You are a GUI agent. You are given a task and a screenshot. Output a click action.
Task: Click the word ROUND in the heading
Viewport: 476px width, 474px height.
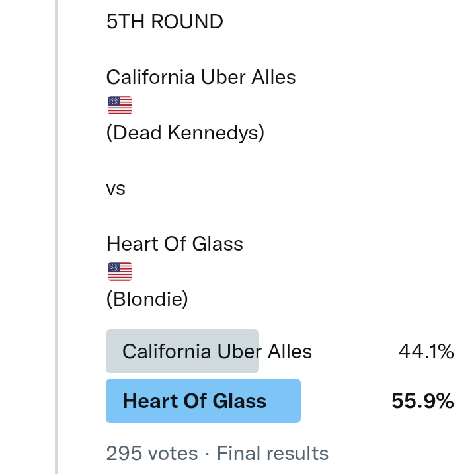tap(187, 22)
